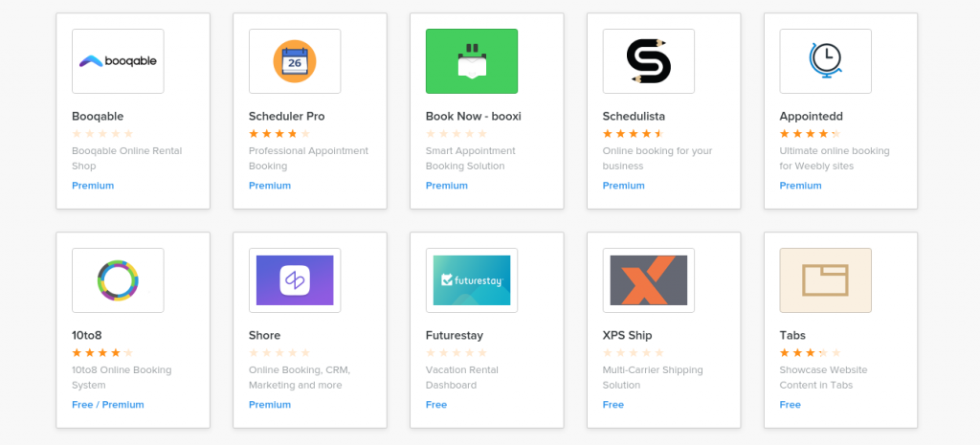Image resolution: width=980 pixels, height=445 pixels.
Task: Click the Appointedd star rating
Action: tap(810, 134)
